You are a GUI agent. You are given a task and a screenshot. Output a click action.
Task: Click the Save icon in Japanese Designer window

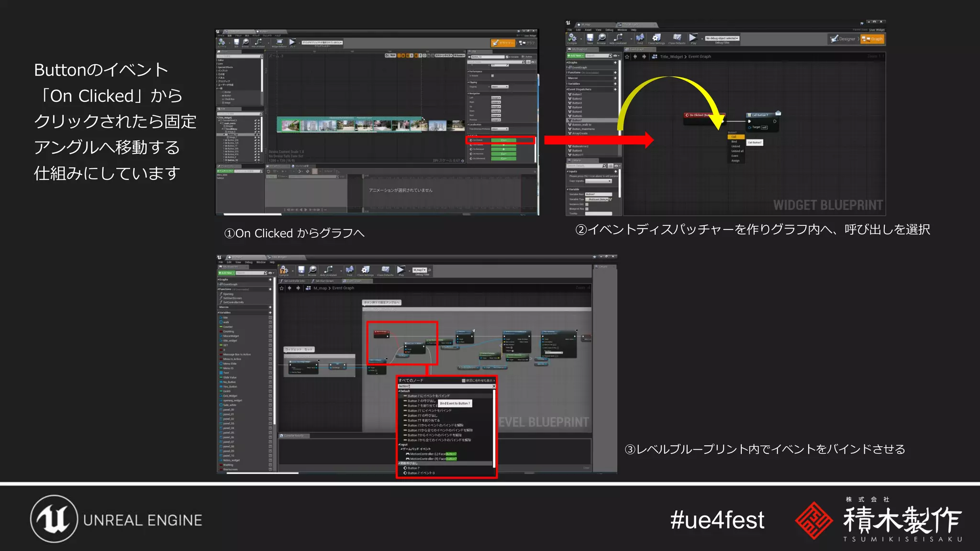click(236, 43)
